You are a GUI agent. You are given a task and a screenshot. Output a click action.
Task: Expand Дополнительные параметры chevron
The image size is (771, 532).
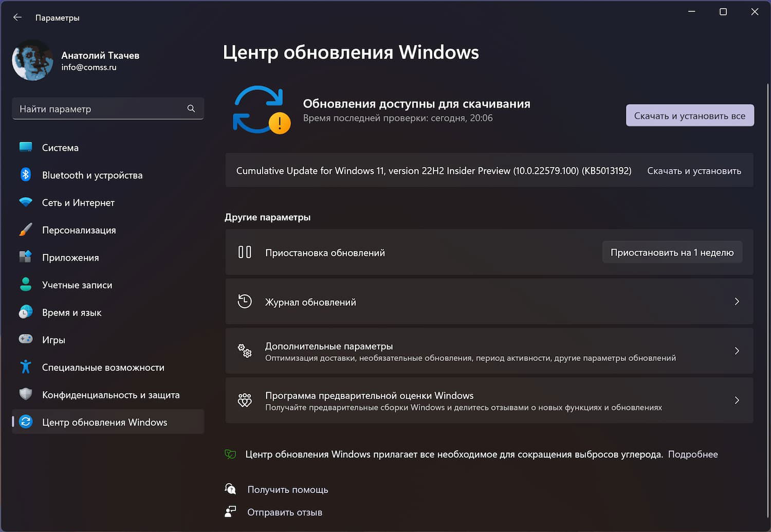(x=737, y=351)
